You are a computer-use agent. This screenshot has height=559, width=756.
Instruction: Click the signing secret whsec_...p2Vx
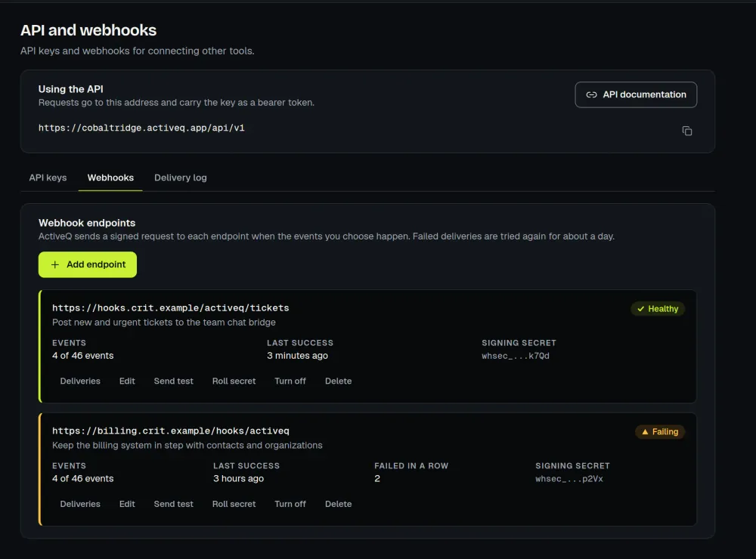pos(569,478)
